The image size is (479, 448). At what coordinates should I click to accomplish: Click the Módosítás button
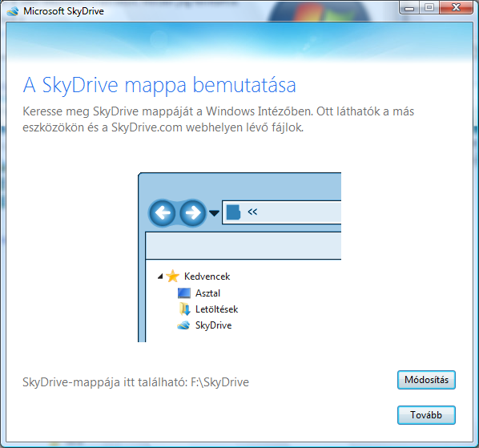click(426, 380)
